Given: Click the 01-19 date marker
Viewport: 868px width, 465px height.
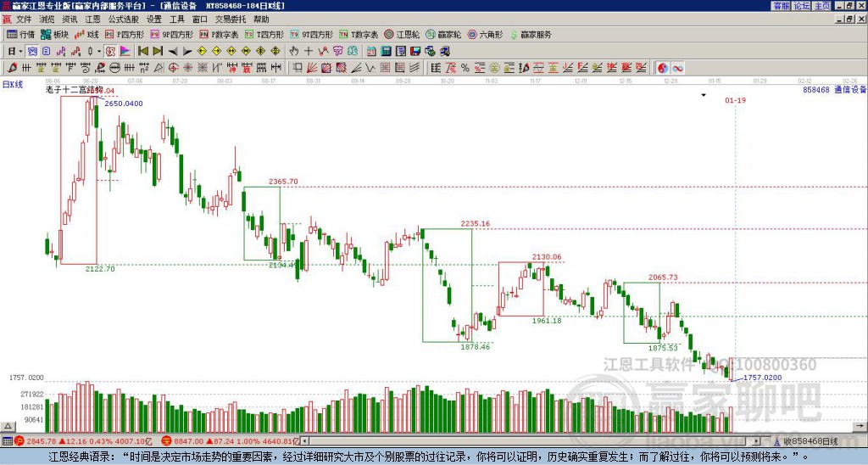Looking at the screenshot, I should [735, 100].
